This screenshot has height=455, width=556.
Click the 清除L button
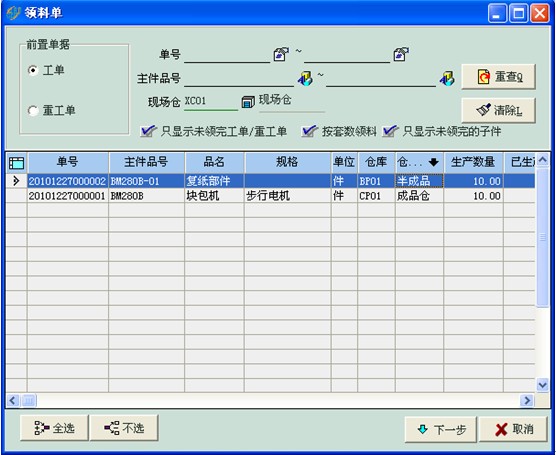498,110
